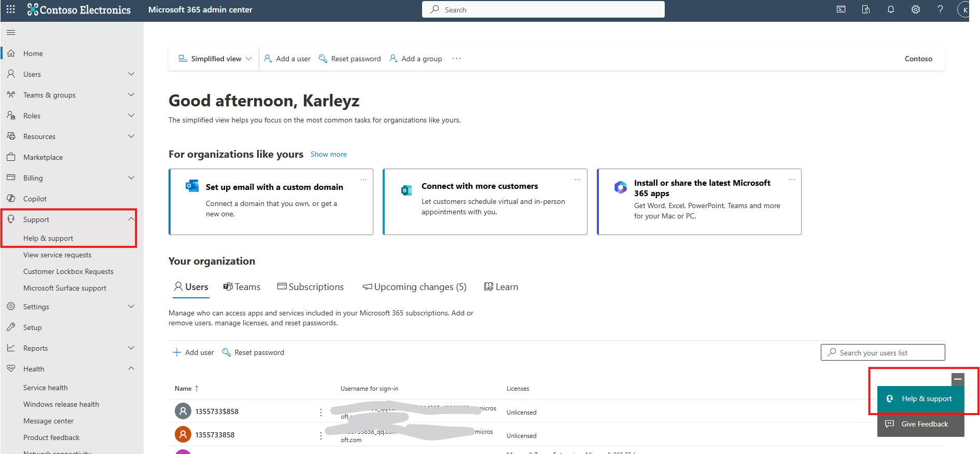Expand the Users navigation section

(x=131, y=74)
